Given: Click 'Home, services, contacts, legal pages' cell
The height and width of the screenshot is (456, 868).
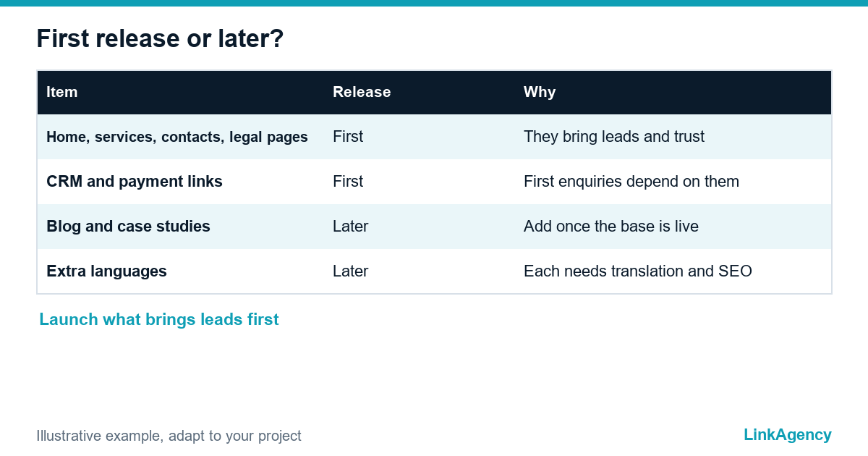Looking at the screenshot, I should point(177,137).
